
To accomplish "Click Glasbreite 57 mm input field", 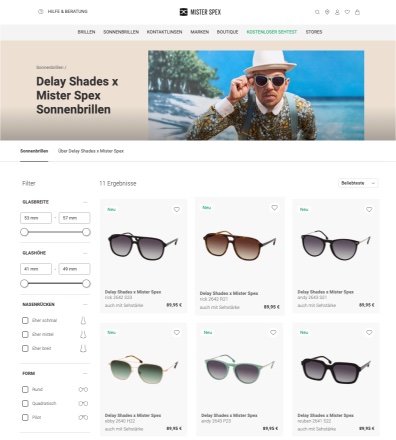I will click(x=74, y=218).
